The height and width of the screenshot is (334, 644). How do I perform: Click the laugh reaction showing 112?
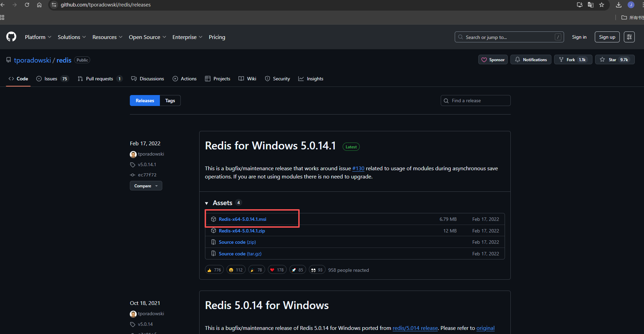click(x=236, y=270)
